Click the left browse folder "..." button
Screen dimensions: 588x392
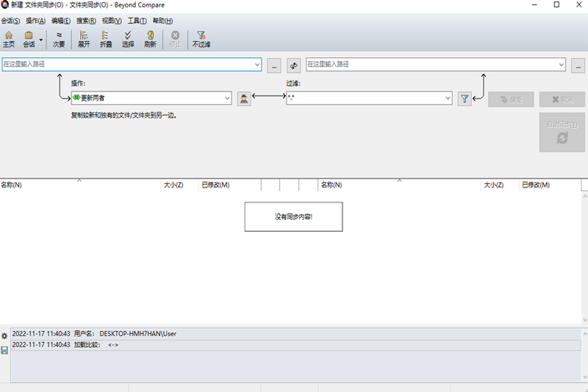pyautogui.click(x=274, y=65)
